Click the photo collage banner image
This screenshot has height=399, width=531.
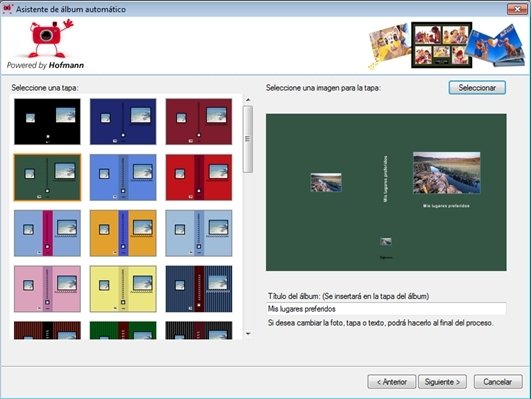[x=446, y=45]
